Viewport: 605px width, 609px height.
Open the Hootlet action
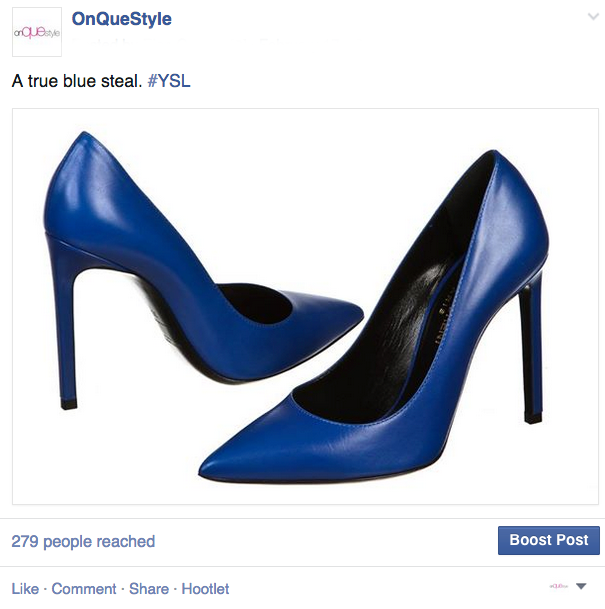(x=205, y=589)
